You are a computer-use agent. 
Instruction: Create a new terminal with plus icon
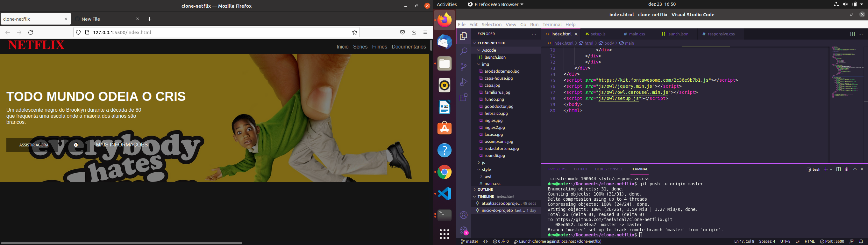(x=826, y=169)
